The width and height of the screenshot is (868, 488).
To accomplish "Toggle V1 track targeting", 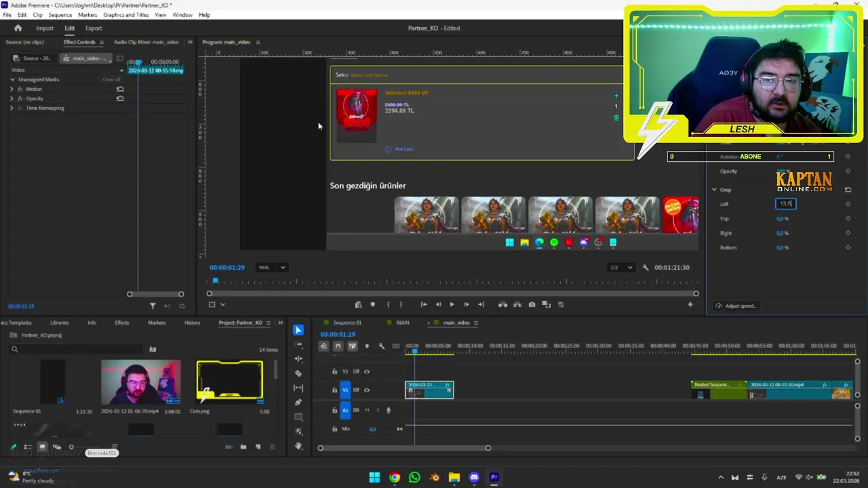I will click(345, 390).
